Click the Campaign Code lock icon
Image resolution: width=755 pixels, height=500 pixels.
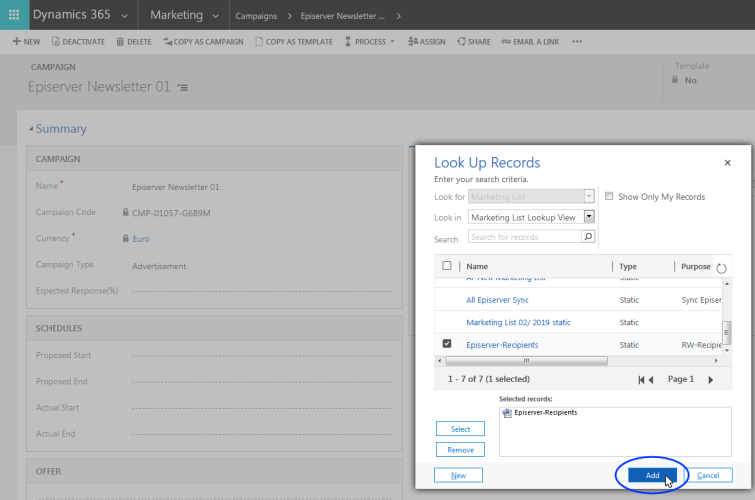coord(126,212)
